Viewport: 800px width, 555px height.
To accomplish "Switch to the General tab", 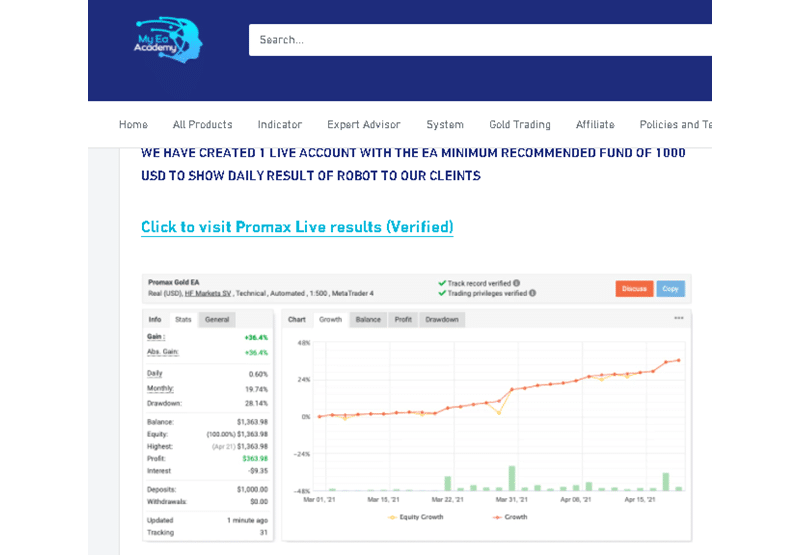I will [x=217, y=320].
